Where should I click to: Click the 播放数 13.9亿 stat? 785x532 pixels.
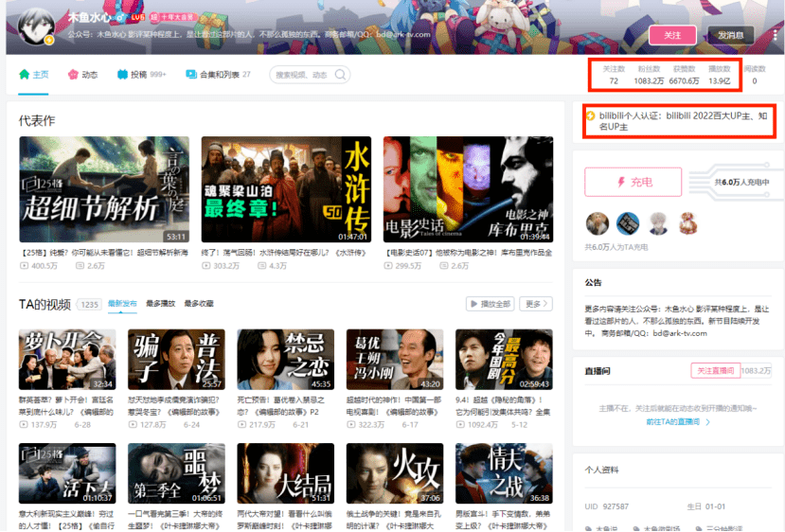pyautogui.click(x=719, y=75)
